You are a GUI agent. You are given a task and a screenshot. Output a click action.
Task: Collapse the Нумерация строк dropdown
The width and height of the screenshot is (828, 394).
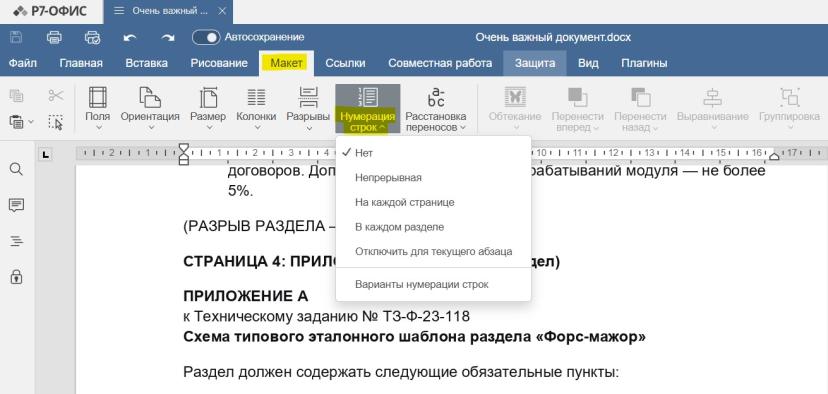coord(368,109)
